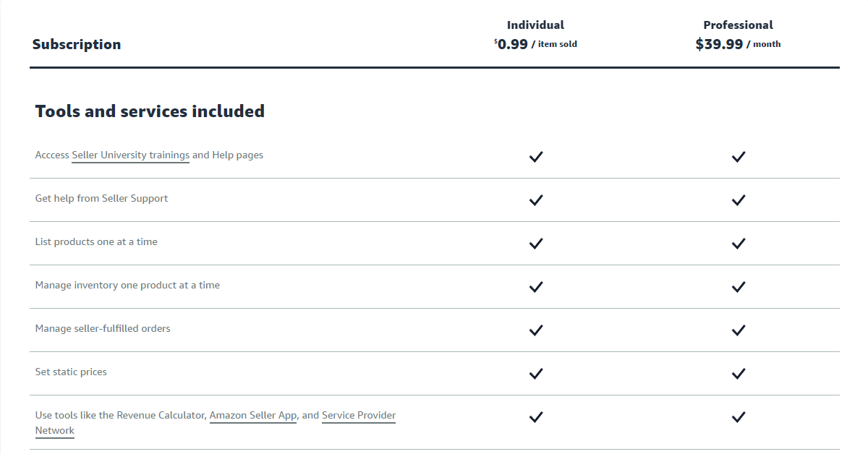
Task: Click the $39.99 / month price
Action: (x=738, y=44)
